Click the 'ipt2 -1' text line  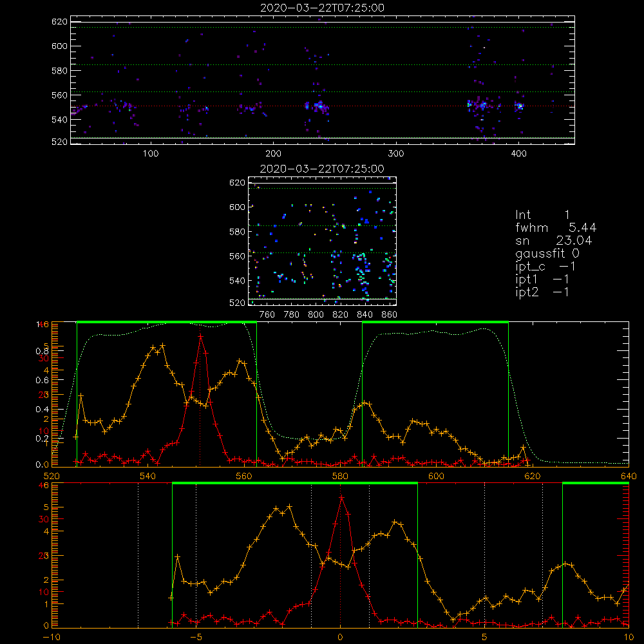[542, 292]
